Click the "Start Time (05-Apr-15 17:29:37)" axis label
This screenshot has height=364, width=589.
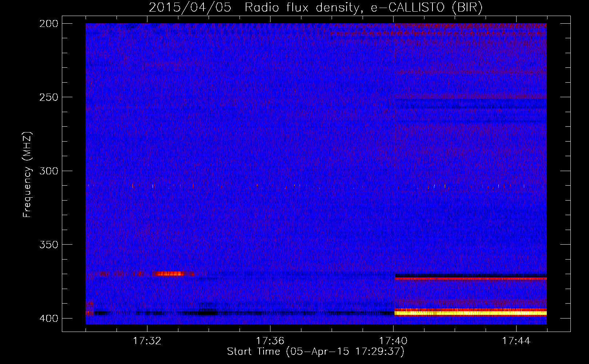pyautogui.click(x=316, y=352)
